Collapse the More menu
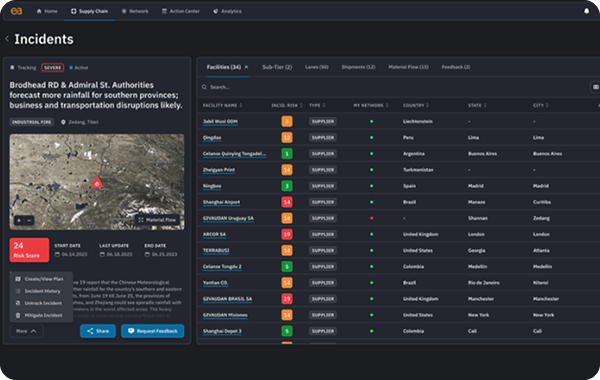The image size is (600, 380). tap(26, 331)
